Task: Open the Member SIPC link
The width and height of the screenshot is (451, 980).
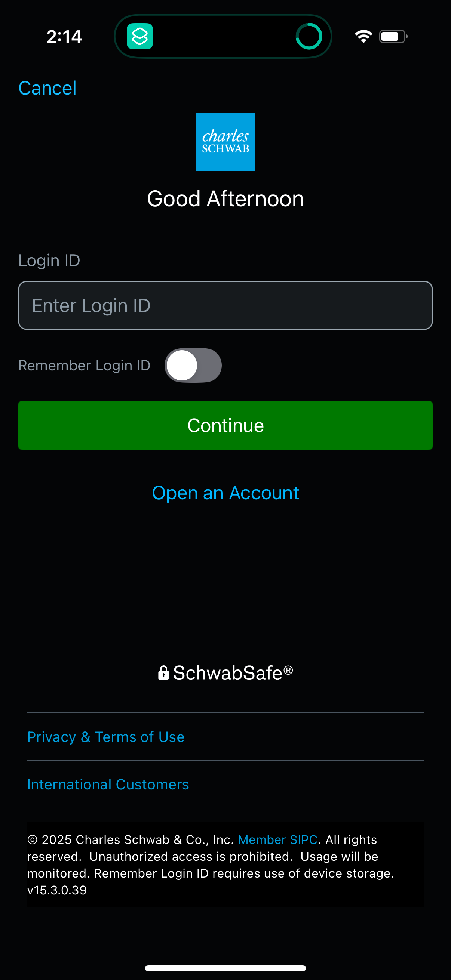Action: point(277,839)
